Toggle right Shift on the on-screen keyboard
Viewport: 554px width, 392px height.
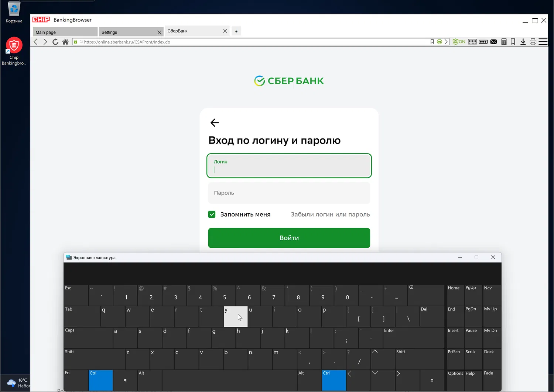(420, 359)
